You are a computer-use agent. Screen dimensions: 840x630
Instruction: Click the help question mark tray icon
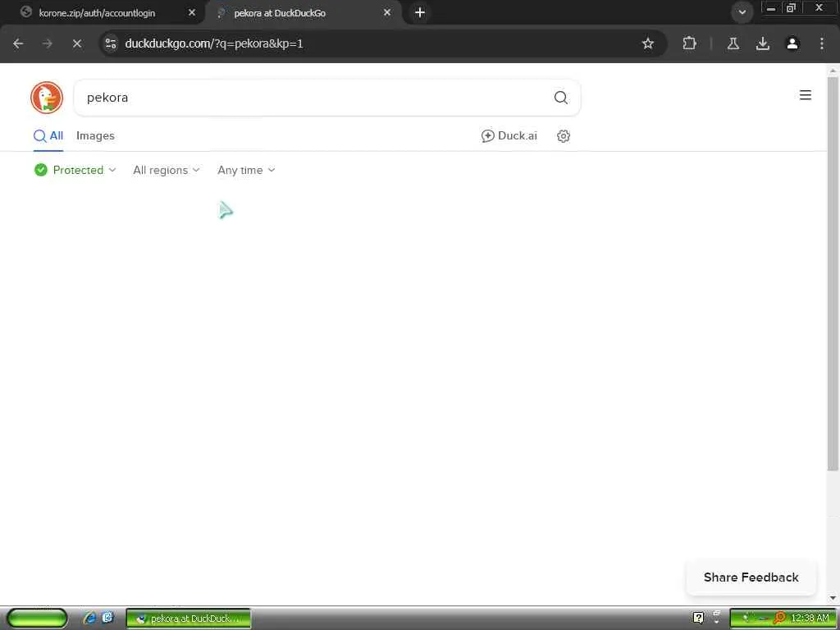[x=698, y=619]
